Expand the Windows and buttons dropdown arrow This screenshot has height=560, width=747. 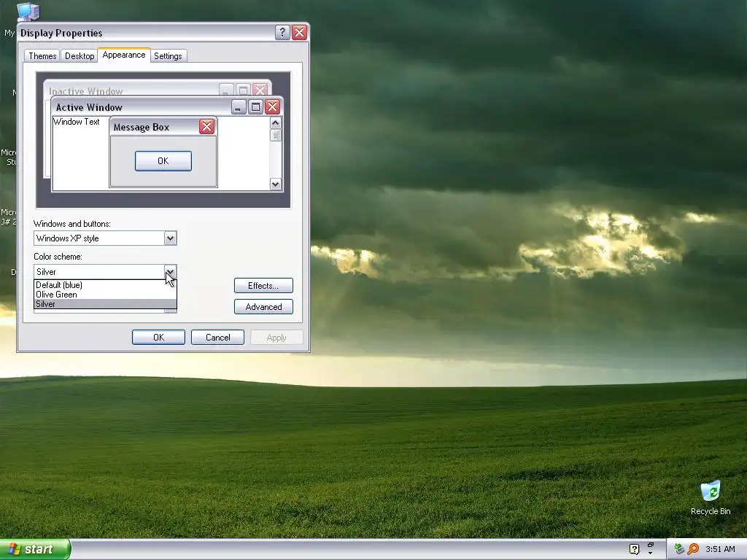pyautogui.click(x=170, y=238)
